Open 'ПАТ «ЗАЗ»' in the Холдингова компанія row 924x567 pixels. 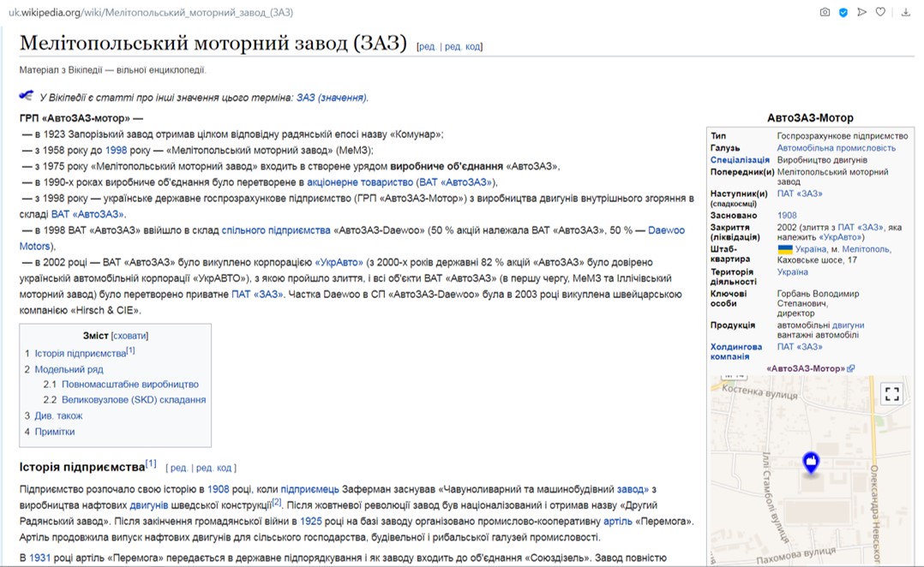point(800,347)
